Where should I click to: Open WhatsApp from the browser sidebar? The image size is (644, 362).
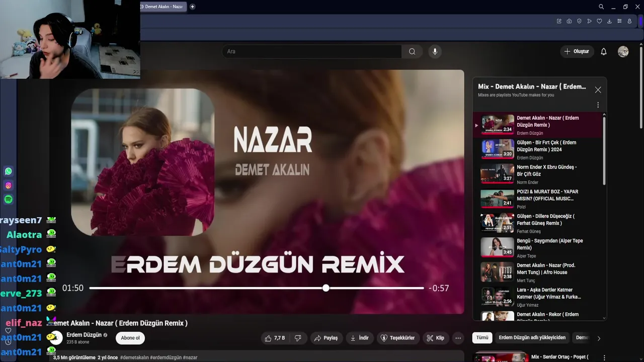click(8, 171)
